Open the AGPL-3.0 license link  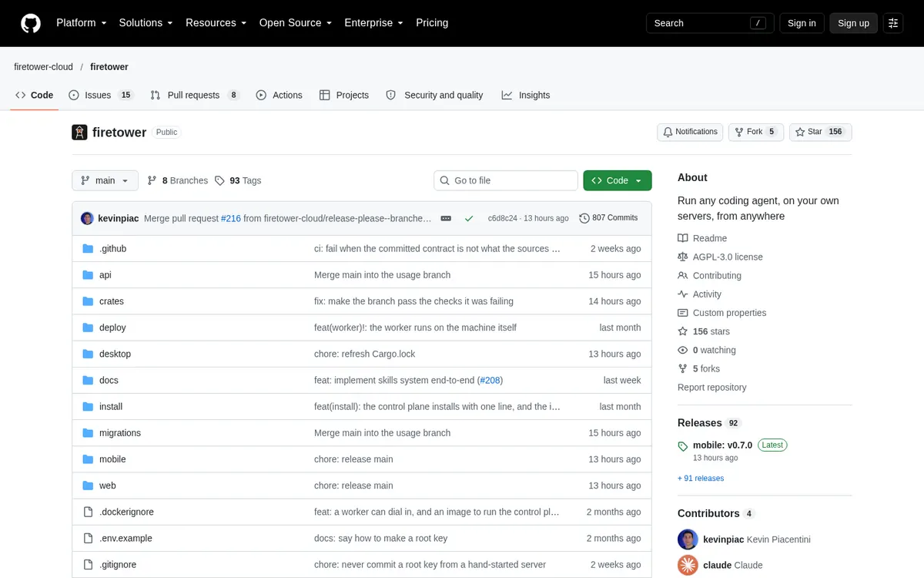coord(720,257)
